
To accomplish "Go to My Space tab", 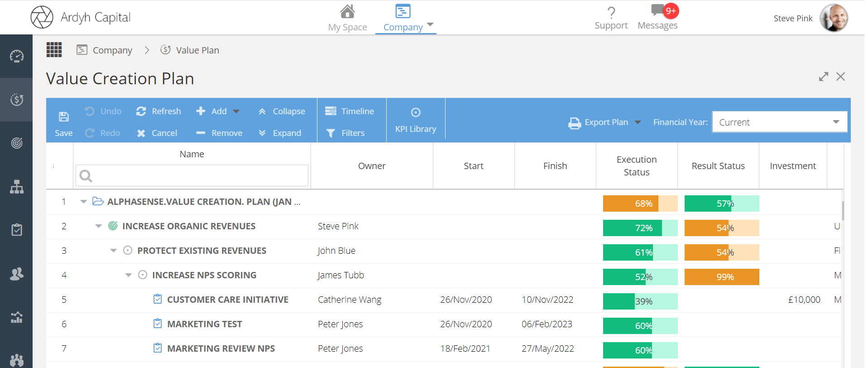I will coord(348,18).
